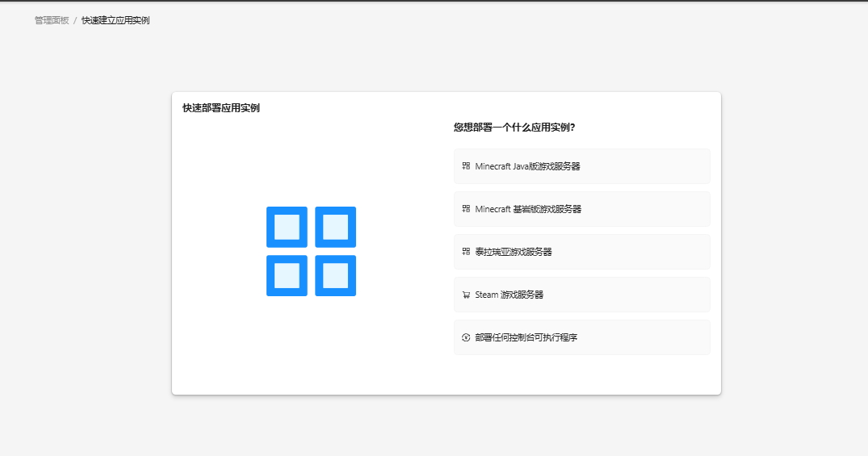868x456 pixels.
Task: Click the icon beside Minecraft Java版游戏服务器
Action: [466, 166]
